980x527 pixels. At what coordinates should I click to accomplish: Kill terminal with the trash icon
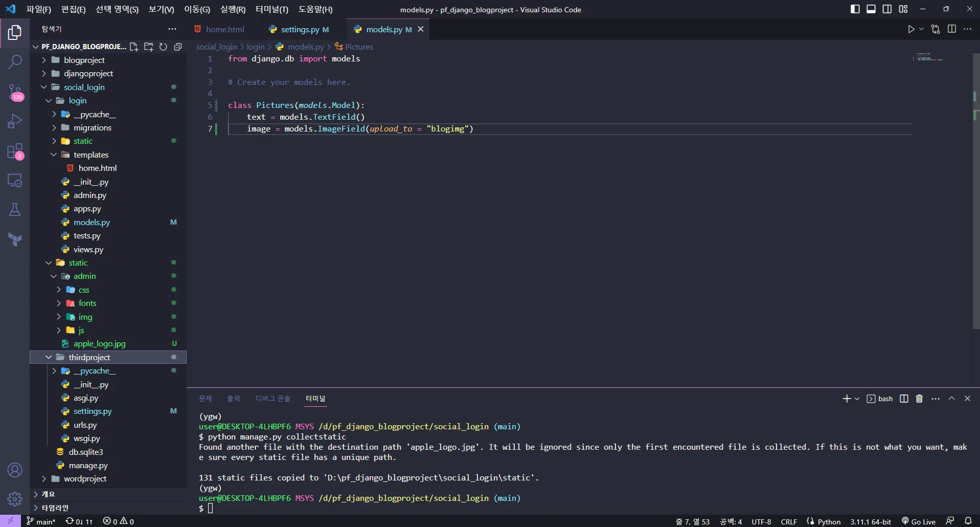919,399
